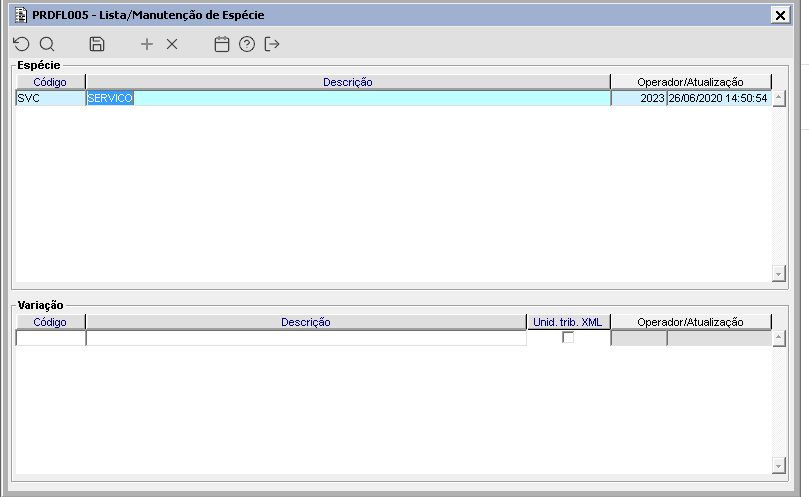Click Espécie grid scroll down arrow
Image resolution: width=809 pixels, height=497 pixels.
click(779, 273)
